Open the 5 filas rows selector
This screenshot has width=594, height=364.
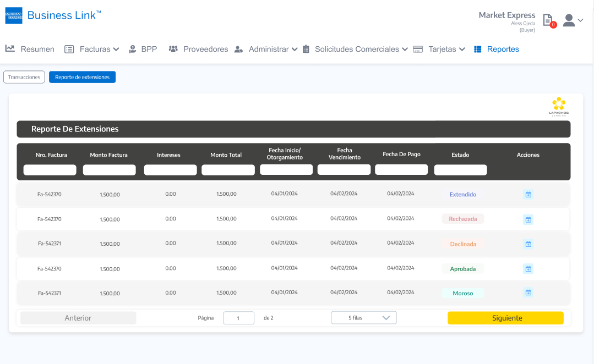pos(363,318)
